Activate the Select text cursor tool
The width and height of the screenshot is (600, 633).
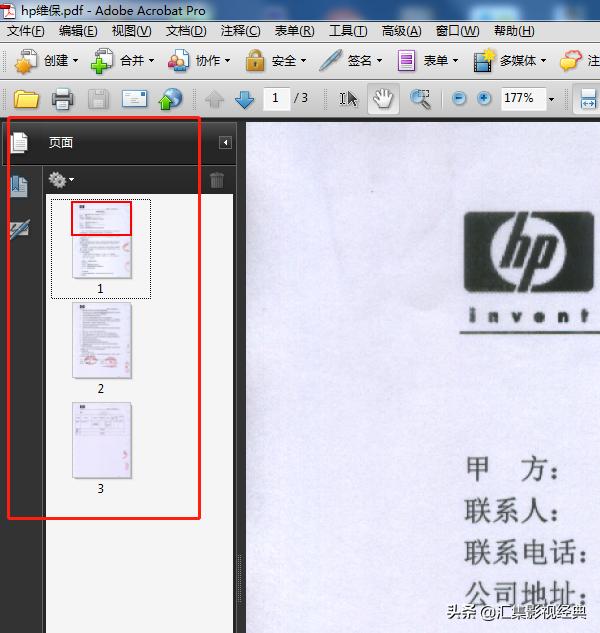[348, 99]
